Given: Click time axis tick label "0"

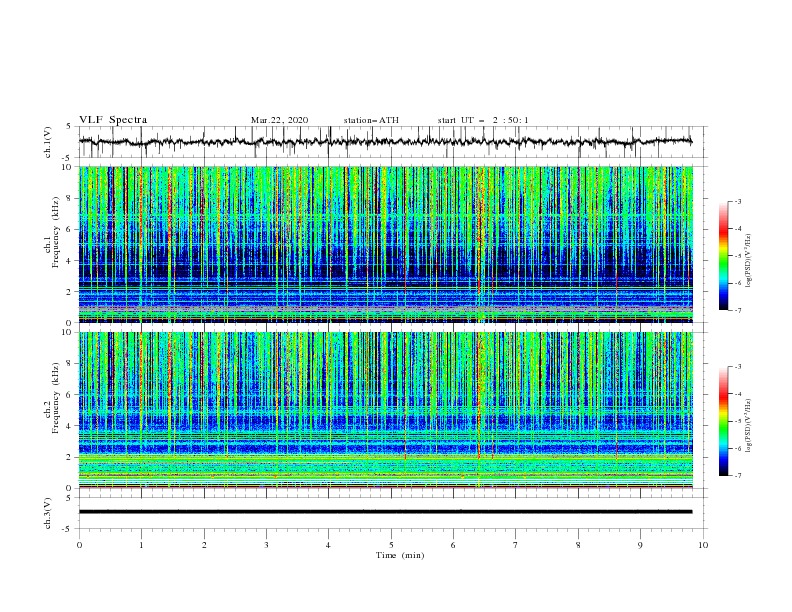Looking at the screenshot, I should coord(79,545).
